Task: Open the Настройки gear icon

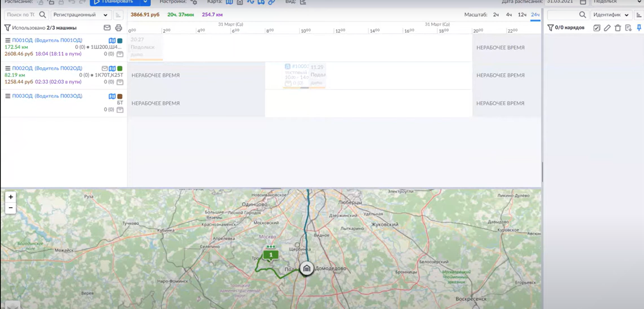Action: (x=194, y=2)
